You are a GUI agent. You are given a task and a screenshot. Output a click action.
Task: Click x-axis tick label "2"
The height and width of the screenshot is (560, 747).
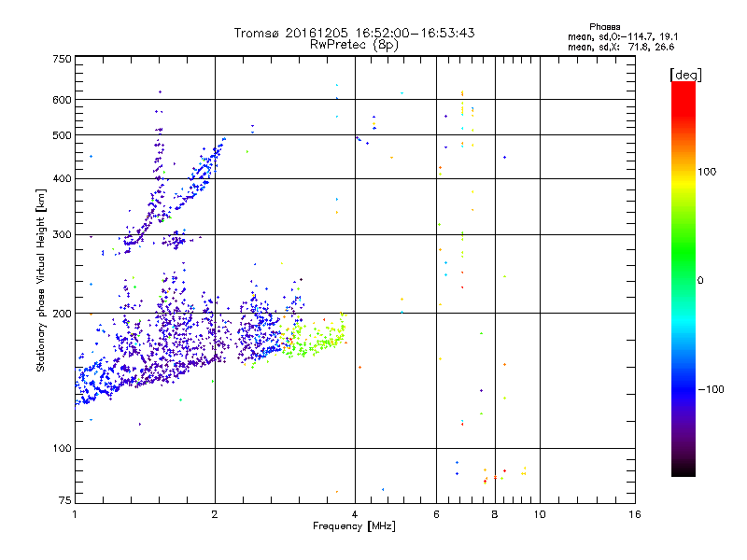tap(215, 514)
